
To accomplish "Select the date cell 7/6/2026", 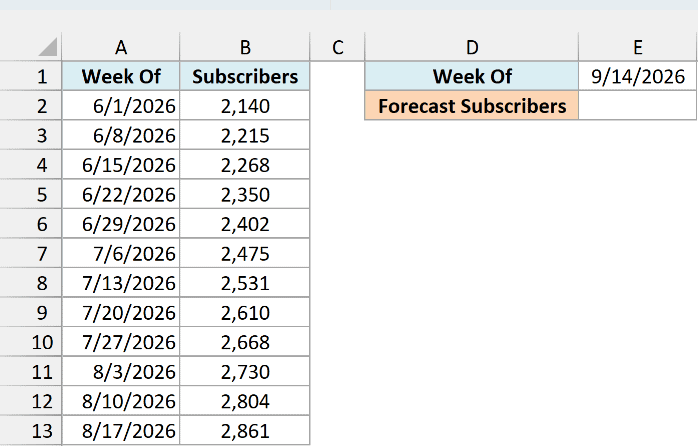I will (x=121, y=253).
